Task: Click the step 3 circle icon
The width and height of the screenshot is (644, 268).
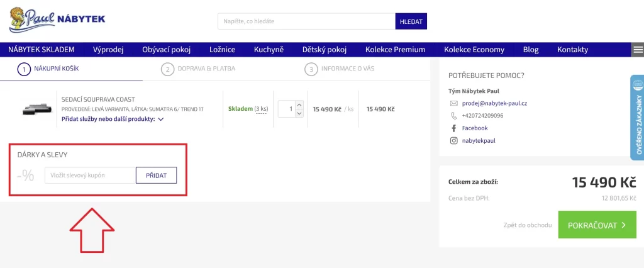Action: [x=311, y=69]
